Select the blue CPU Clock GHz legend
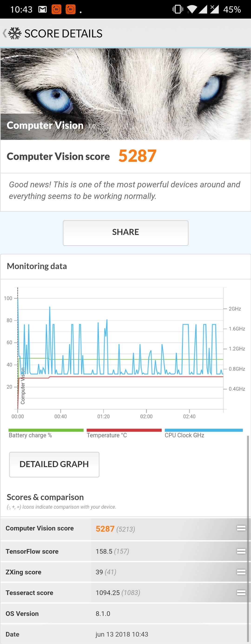The height and width of the screenshot is (644, 251). coord(203,433)
